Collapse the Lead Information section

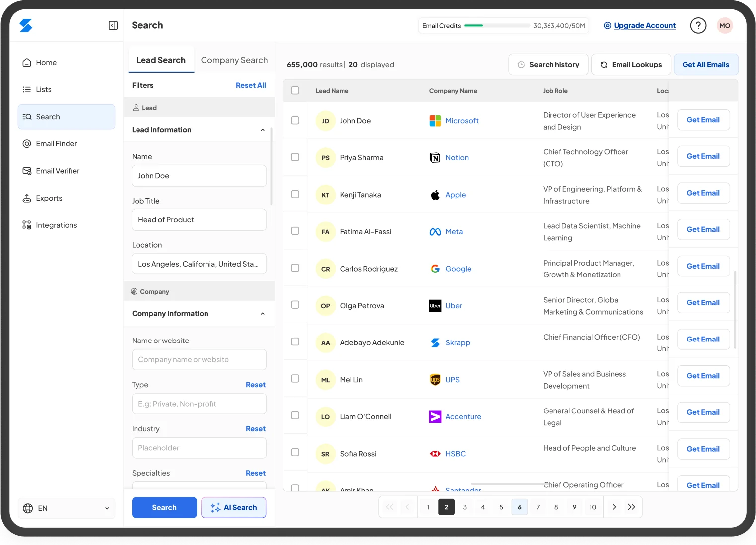263,130
